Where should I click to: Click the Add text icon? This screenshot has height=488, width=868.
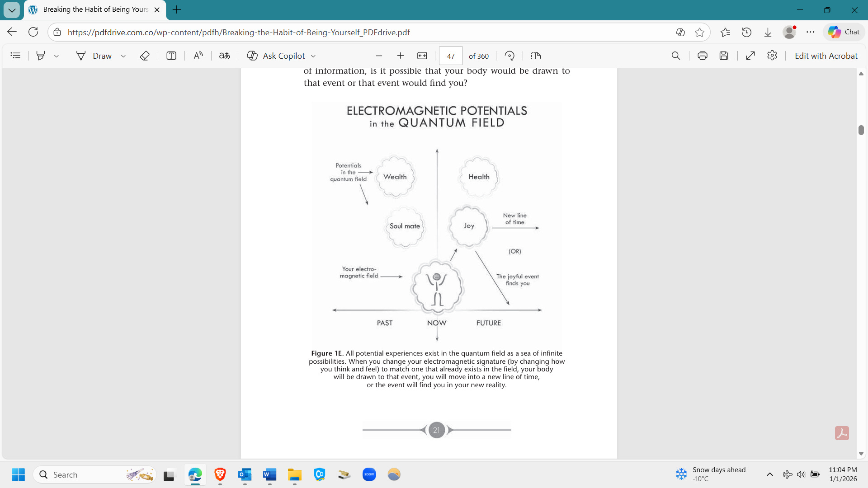pyautogui.click(x=171, y=56)
